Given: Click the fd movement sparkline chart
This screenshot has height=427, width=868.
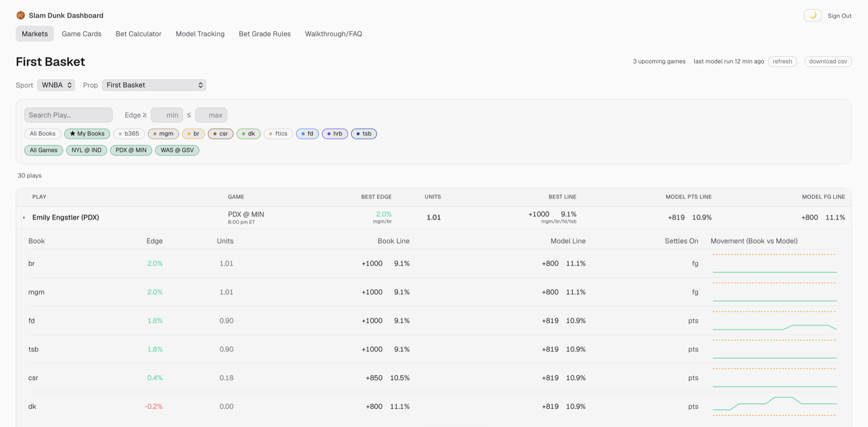Looking at the screenshot, I should pyautogui.click(x=775, y=321).
